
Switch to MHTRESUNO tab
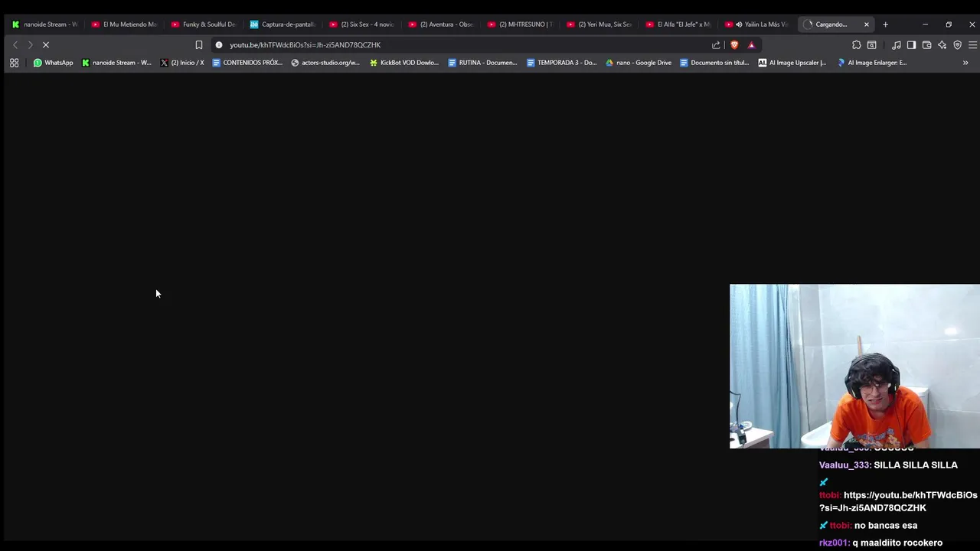tap(521, 24)
